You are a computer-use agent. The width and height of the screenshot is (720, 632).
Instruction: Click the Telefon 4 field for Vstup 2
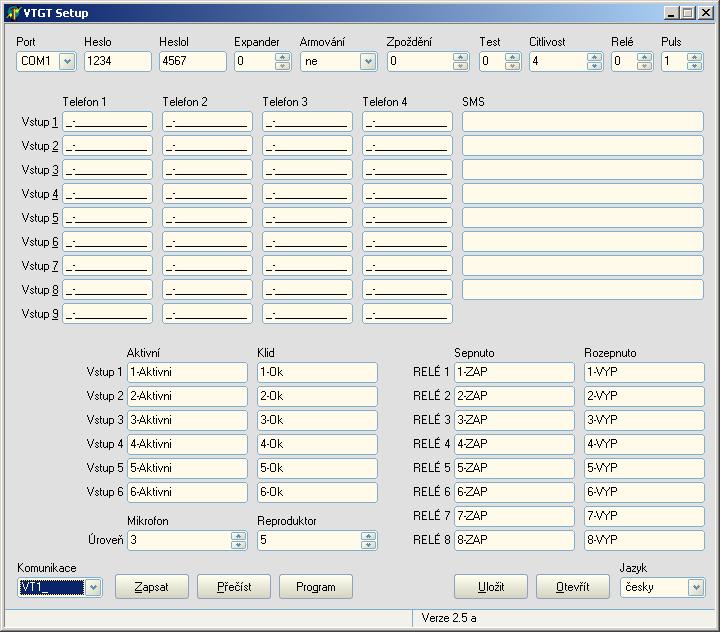coord(407,146)
